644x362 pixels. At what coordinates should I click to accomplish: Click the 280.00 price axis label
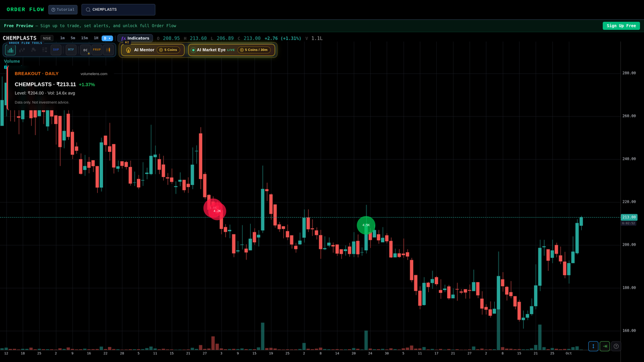[629, 73]
